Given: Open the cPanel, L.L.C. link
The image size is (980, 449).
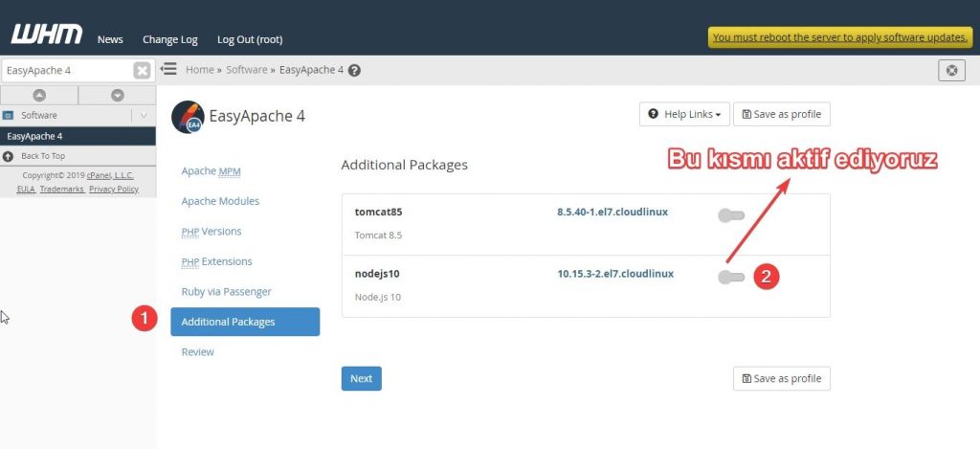Looking at the screenshot, I should [110, 176].
